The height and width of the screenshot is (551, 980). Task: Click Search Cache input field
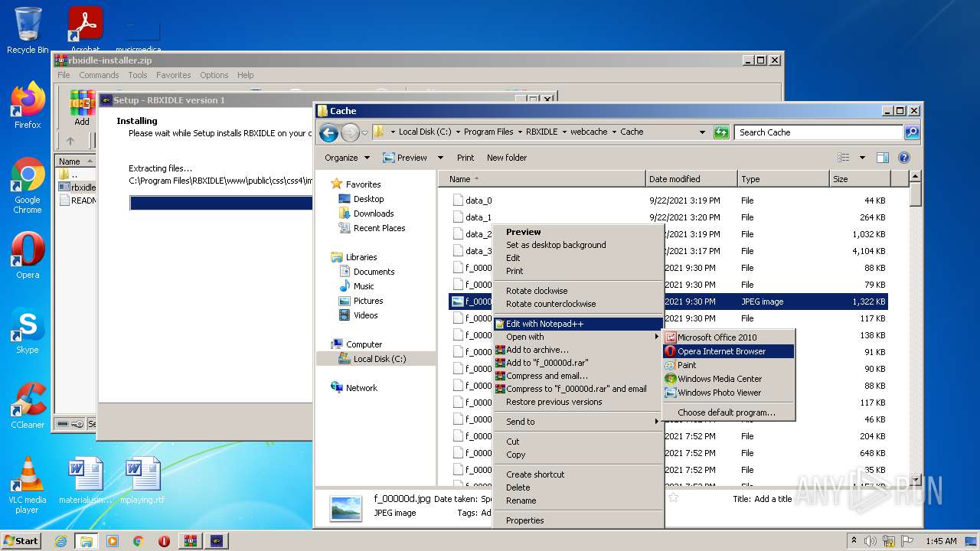[x=819, y=132]
